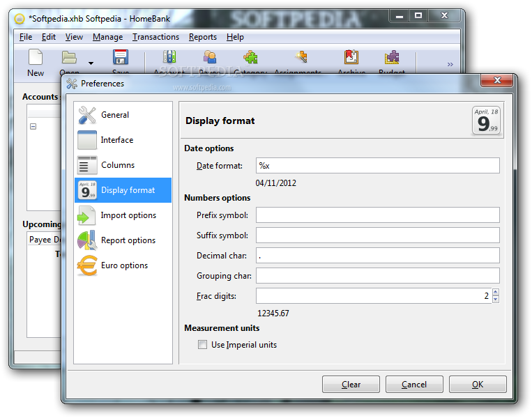Increase Frac digits with up arrow
Image resolution: width=532 pixels, height=418 pixels.
coord(495,292)
